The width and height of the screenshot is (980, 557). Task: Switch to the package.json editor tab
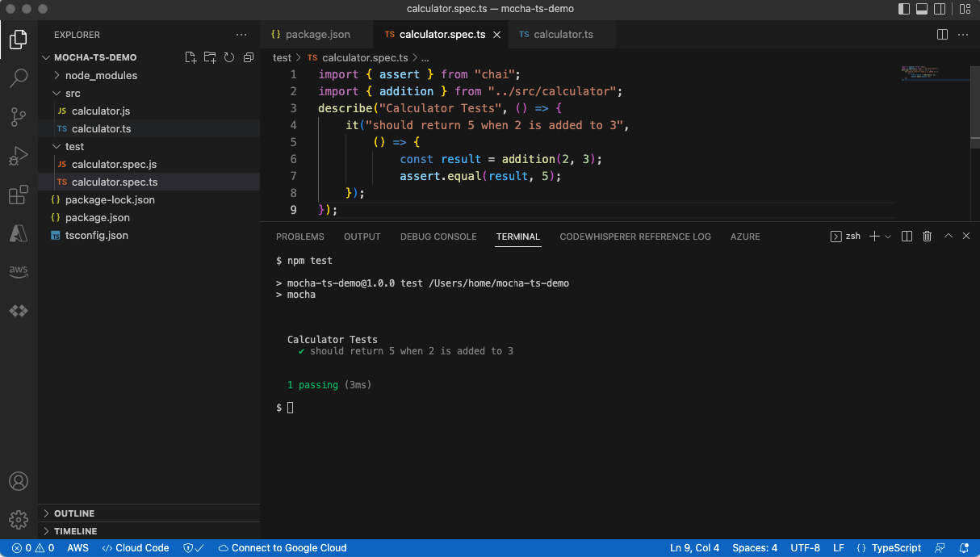317,34
